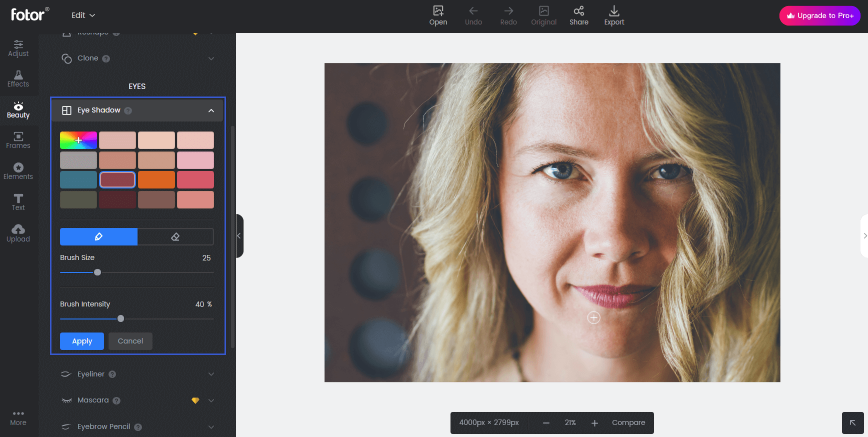
Task: Click the Brush Size value 25
Action: 206,258
